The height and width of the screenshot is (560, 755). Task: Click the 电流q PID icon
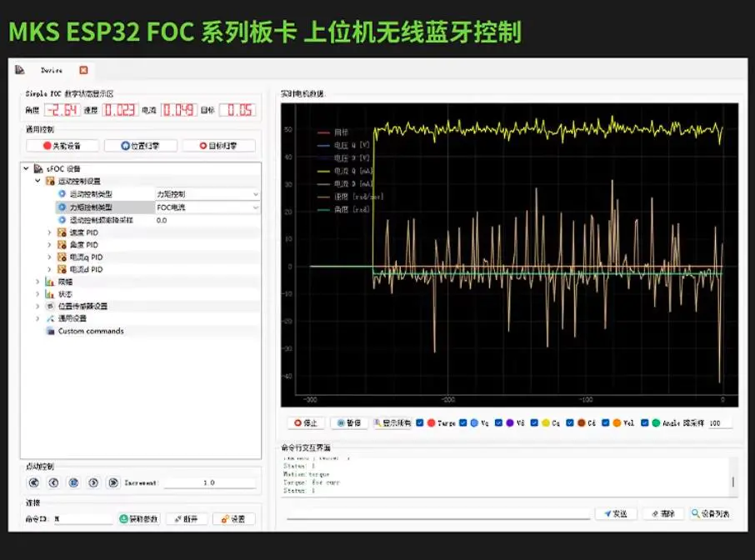pyautogui.click(x=62, y=257)
